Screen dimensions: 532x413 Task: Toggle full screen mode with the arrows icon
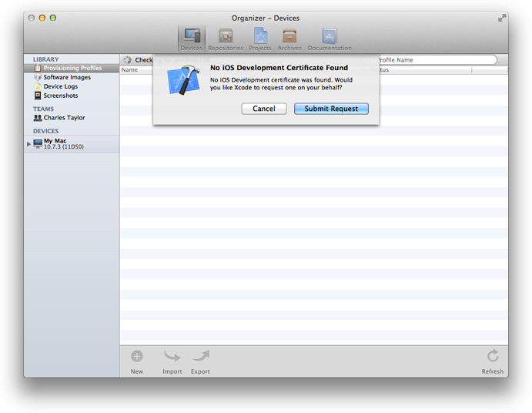(502, 18)
